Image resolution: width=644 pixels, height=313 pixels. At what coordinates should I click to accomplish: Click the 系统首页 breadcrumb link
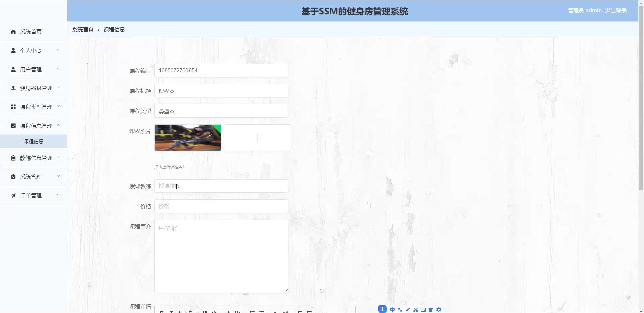[x=83, y=29]
